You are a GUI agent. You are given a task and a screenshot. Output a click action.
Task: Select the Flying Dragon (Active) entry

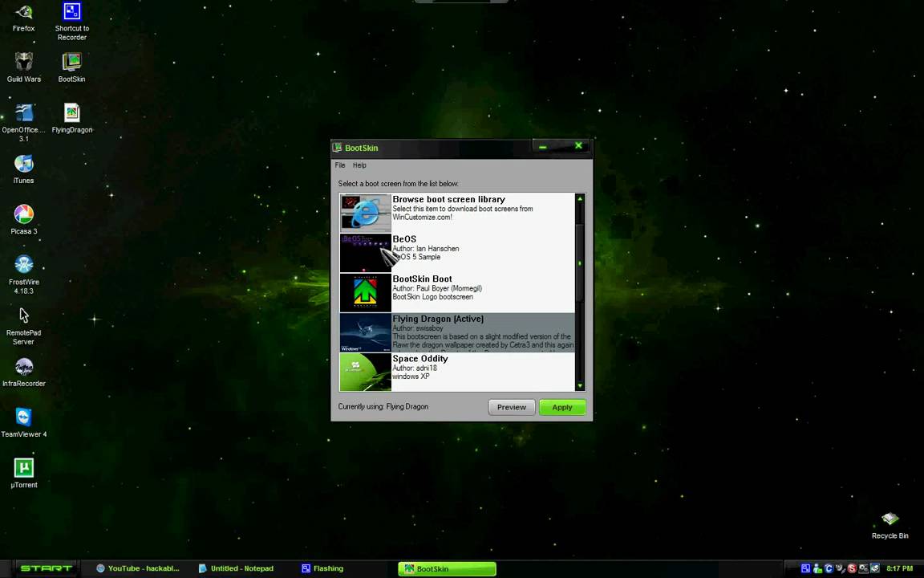pos(456,332)
